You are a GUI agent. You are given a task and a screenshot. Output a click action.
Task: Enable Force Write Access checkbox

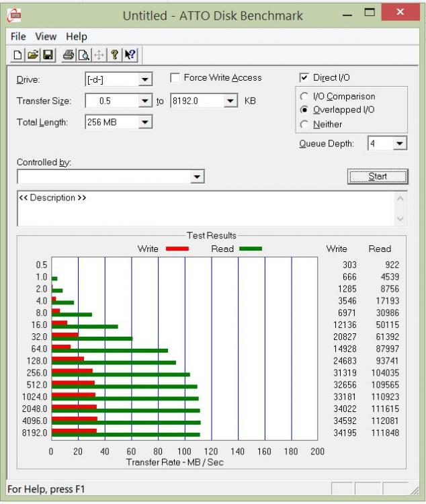coord(175,78)
